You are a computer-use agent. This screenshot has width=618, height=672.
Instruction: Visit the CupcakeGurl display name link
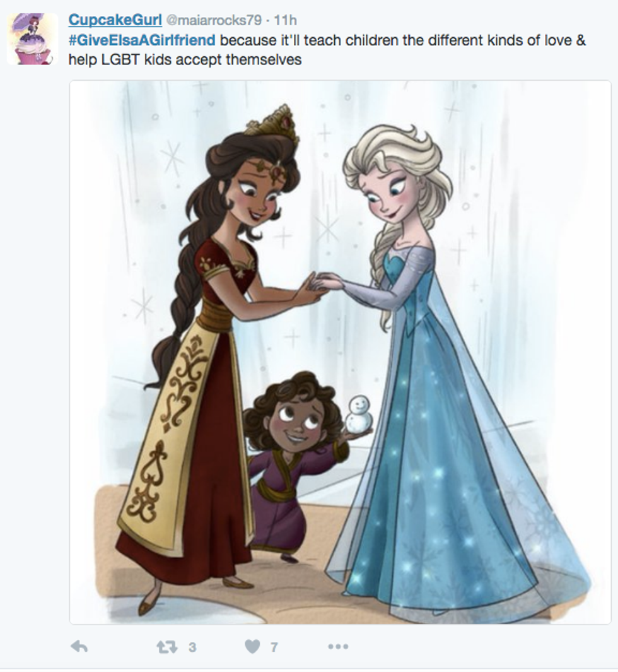click(115, 20)
